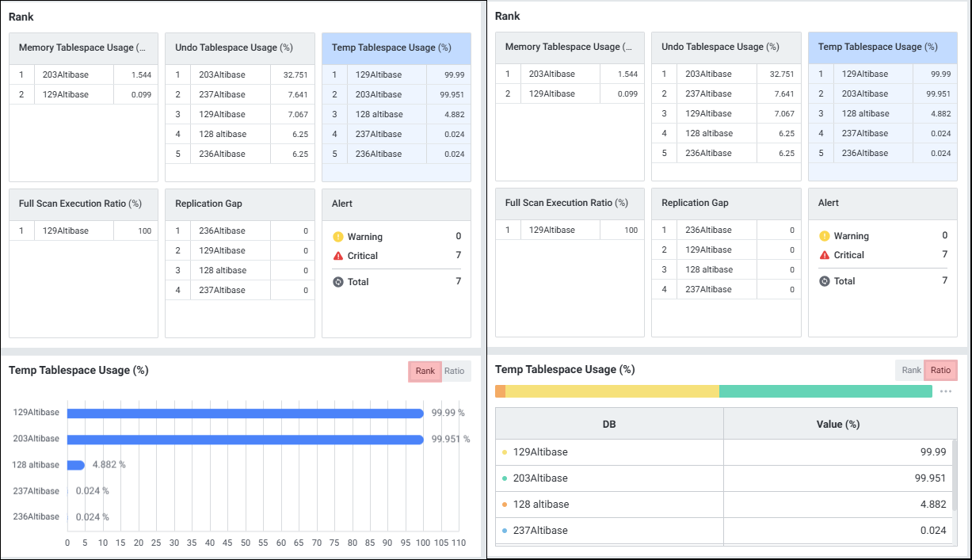
Task: Click the yellow Warning alert icon in right dashboard
Action: click(x=825, y=236)
